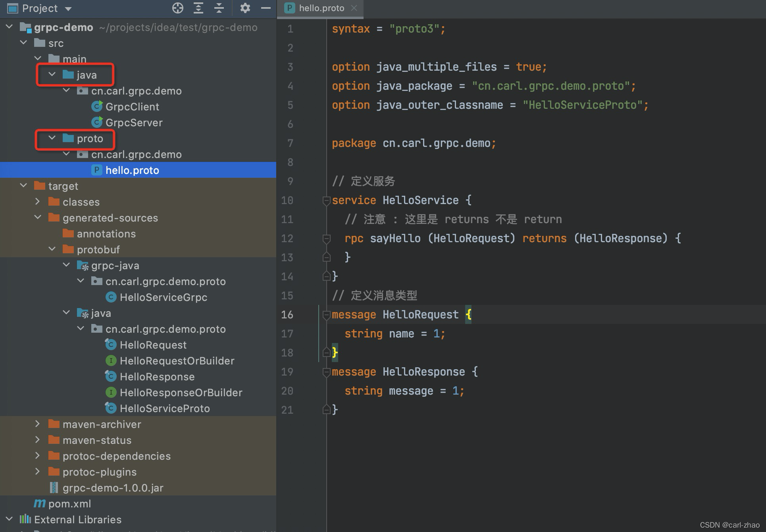The width and height of the screenshot is (766, 532).
Task: Click the locate/select opened file target icon
Action: point(178,8)
